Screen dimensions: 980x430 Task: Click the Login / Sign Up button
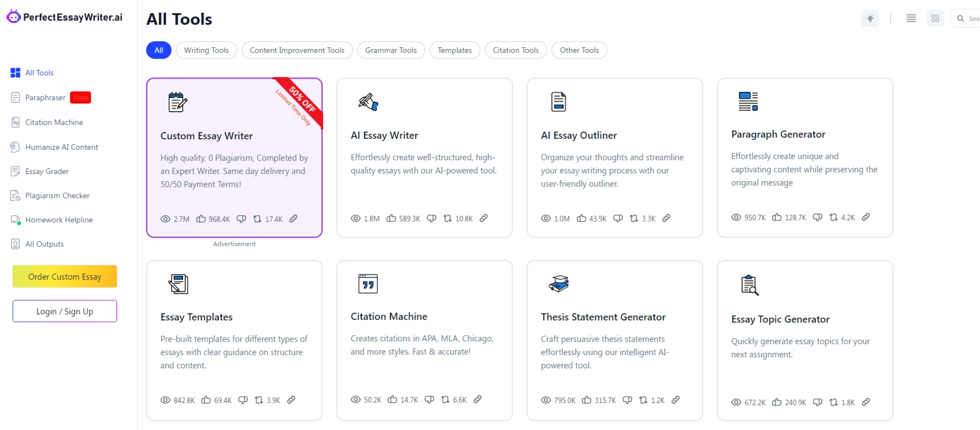click(65, 311)
